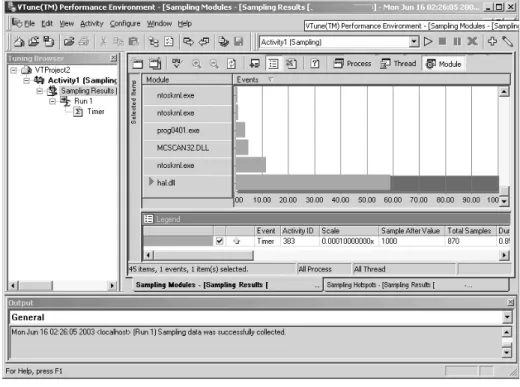Open the Help menu

pos(185,24)
